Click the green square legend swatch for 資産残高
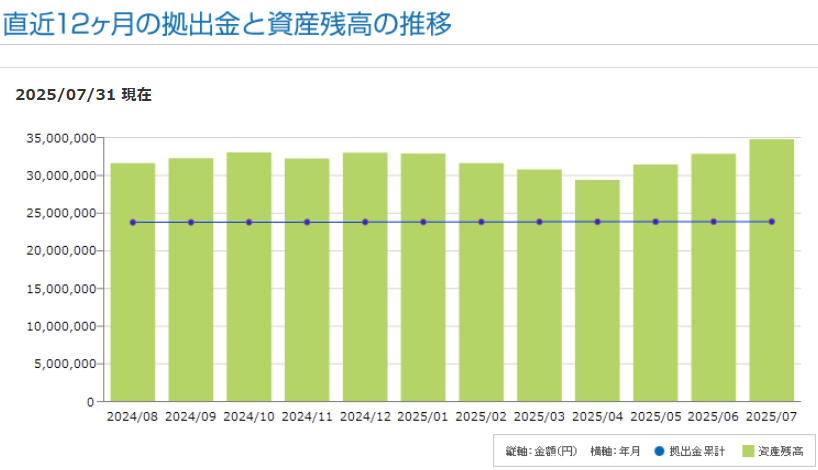The width and height of the screenshot is (818, 470). click(x=748, y=452)
